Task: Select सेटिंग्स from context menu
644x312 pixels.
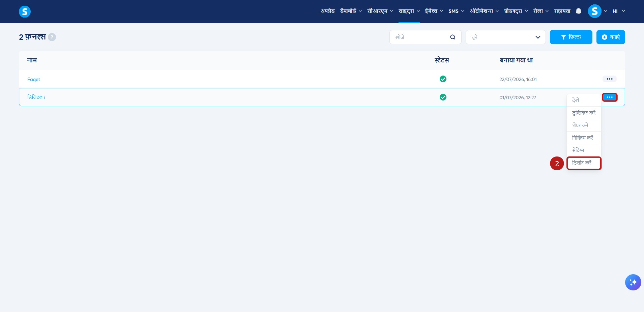Action: point(584,150)
